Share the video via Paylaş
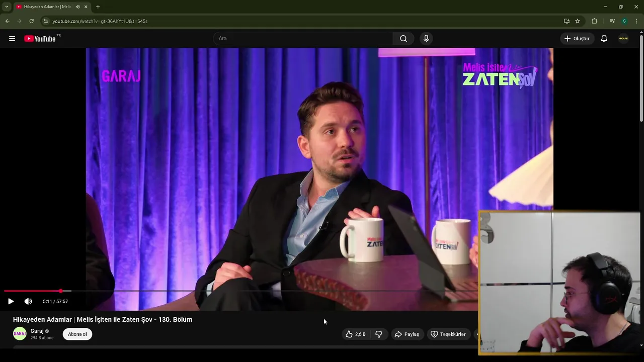 coord(407,334)
